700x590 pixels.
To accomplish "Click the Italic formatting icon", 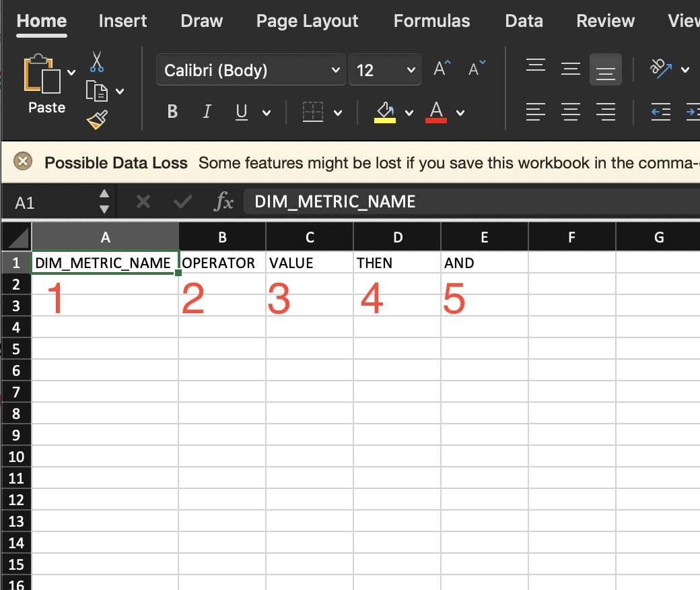I will (207, 112).
